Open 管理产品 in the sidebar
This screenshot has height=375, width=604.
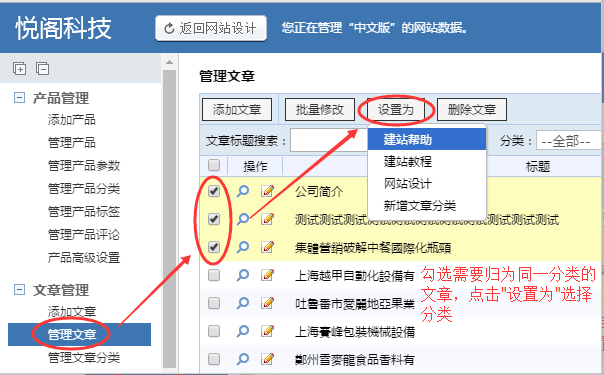[72, 142]
